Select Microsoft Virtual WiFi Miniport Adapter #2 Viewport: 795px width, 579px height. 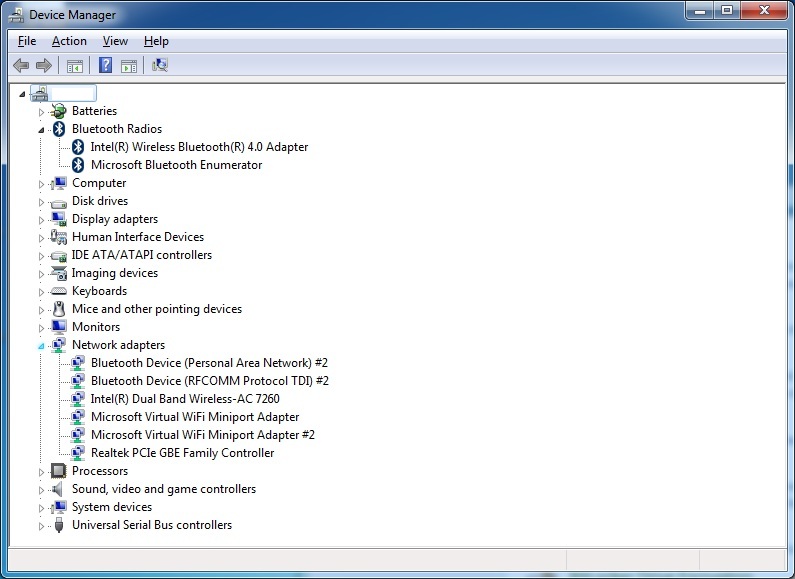click(203, 435)
